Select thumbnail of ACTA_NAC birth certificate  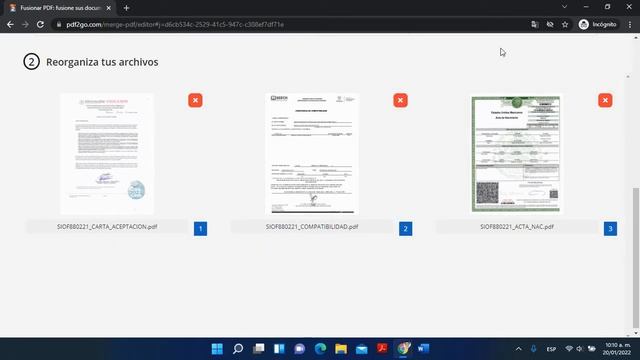coord(516,154)
